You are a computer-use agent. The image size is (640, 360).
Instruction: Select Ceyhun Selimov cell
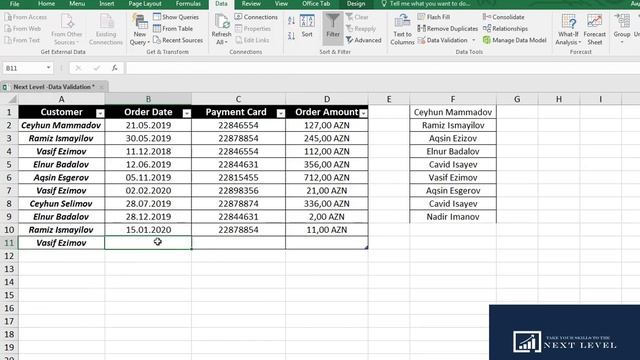(x=61, y=204)
